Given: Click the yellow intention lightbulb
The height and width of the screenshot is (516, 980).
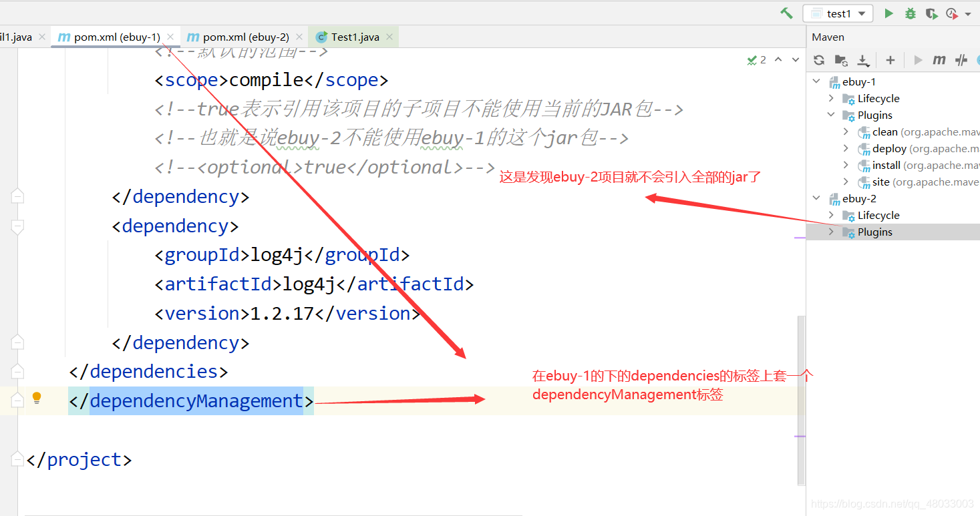Looking at the screenshot, I should coord(37,399).
